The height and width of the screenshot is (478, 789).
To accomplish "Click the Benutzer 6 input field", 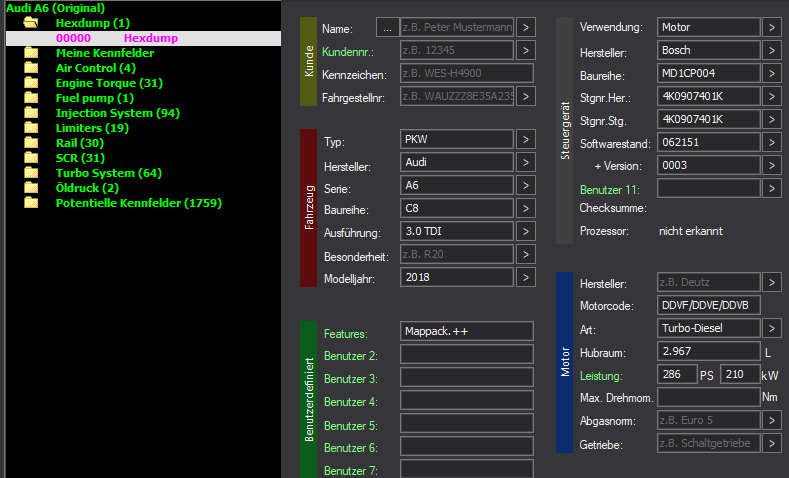I will click(467, 446).
